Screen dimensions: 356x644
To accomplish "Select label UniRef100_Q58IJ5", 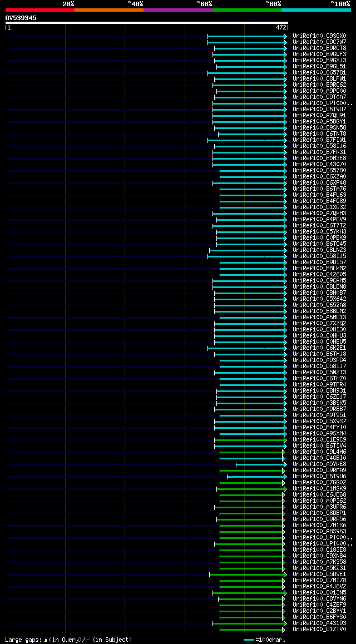I will point(319,256).
